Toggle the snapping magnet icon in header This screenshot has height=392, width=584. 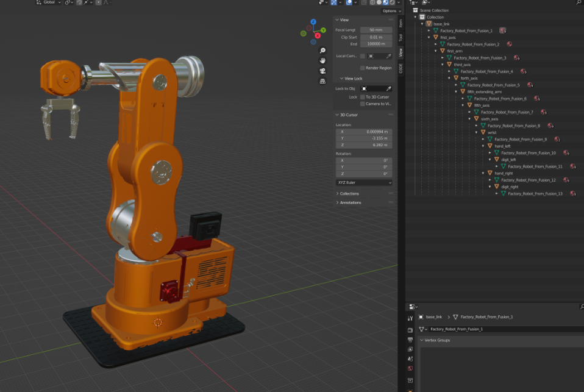79,2
